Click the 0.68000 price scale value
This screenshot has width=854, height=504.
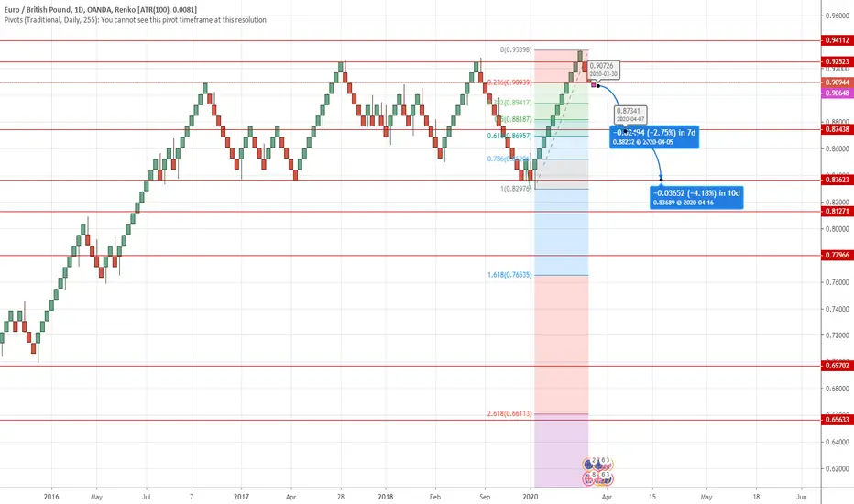(838, 389)
